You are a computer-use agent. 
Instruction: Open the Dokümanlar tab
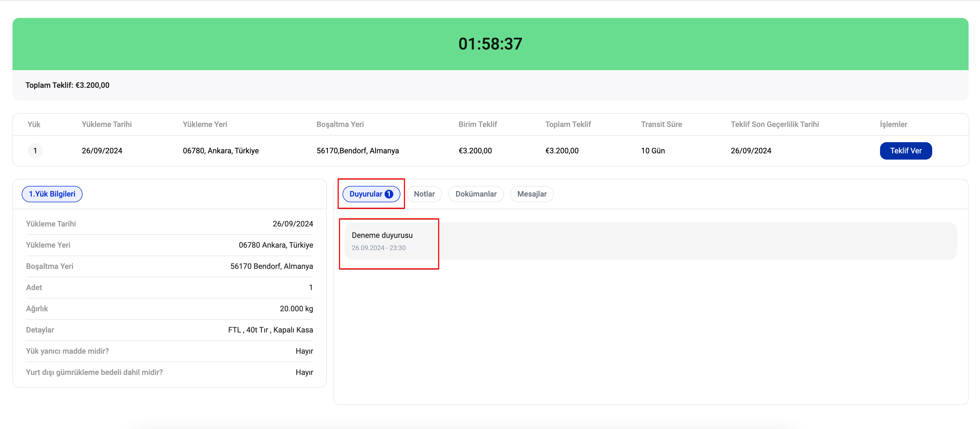(x=476, y=194)
